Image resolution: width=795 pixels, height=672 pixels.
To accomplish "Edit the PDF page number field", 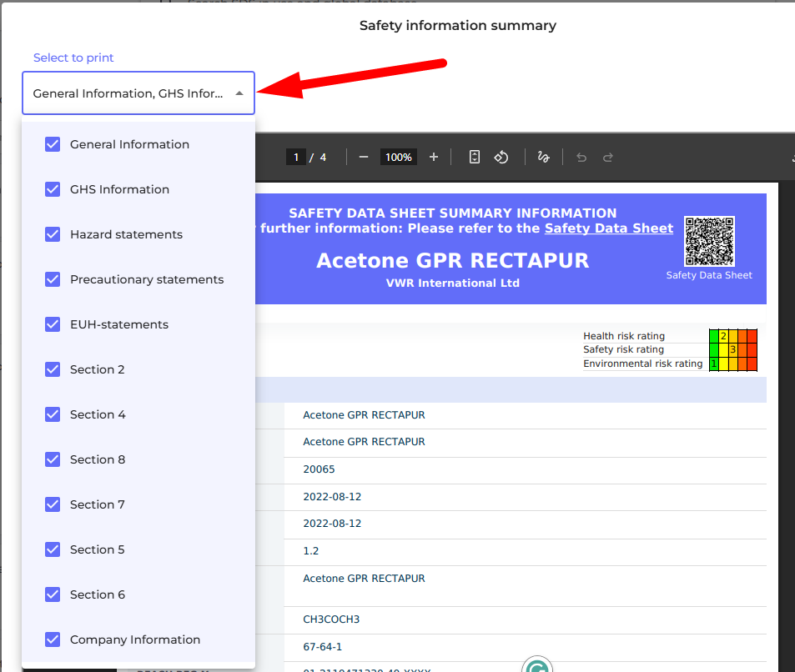I will click(x=296, y=157).
